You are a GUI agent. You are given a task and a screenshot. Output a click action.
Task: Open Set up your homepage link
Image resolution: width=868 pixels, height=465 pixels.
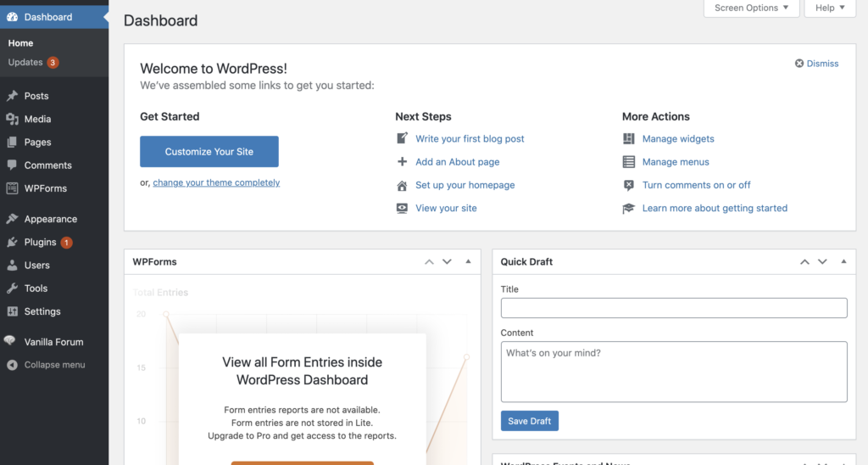tap(465, 185)
